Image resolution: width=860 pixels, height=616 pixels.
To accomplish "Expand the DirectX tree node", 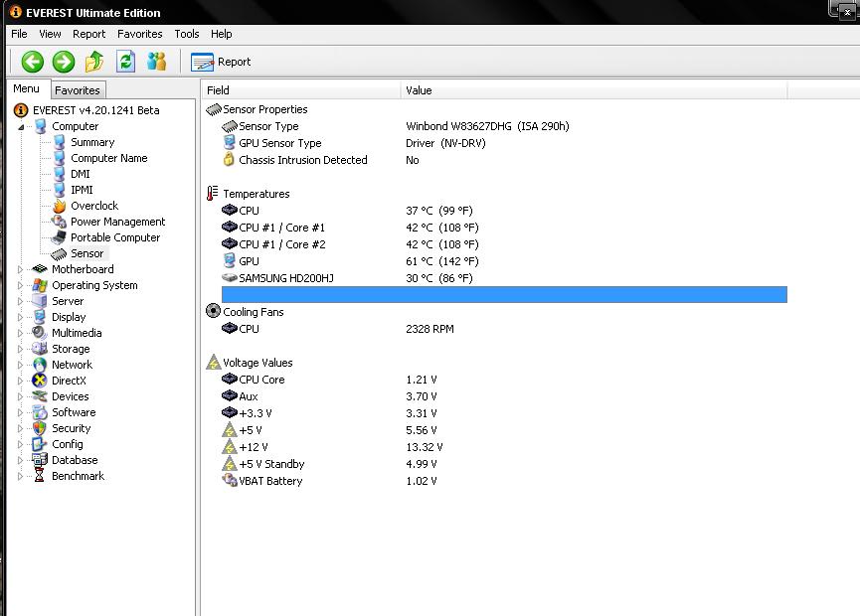I will pyautogui.click(x=20, y=381).
